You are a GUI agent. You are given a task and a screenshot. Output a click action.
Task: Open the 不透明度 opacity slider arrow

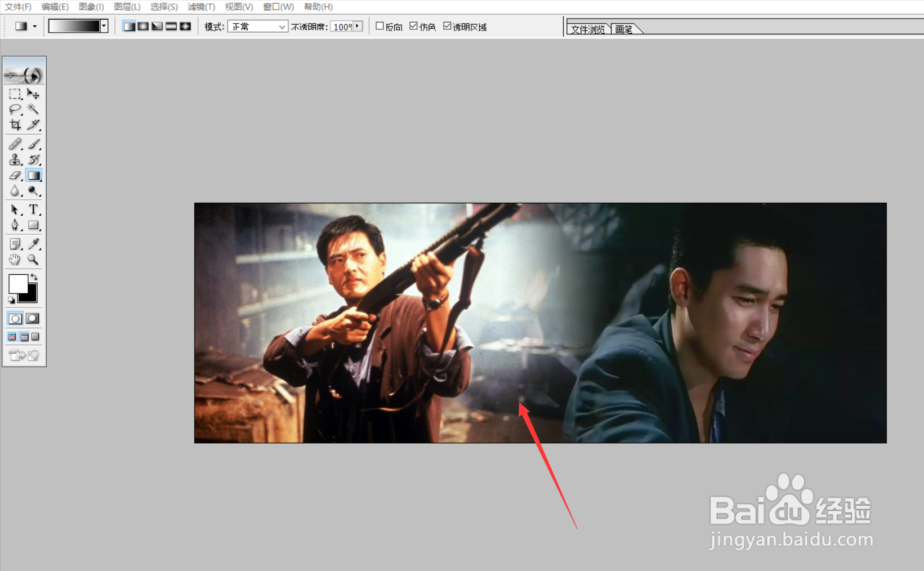pos(358,26)
